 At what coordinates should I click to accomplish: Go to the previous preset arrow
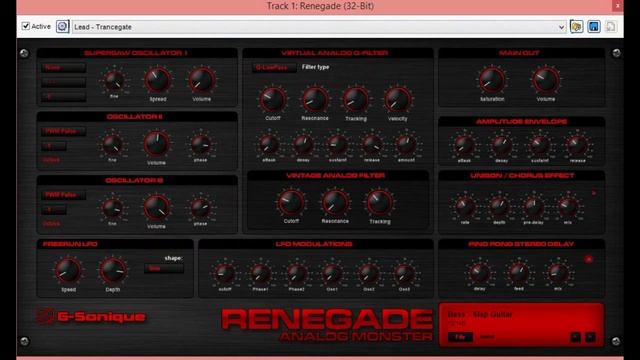(x=576, y=337)
